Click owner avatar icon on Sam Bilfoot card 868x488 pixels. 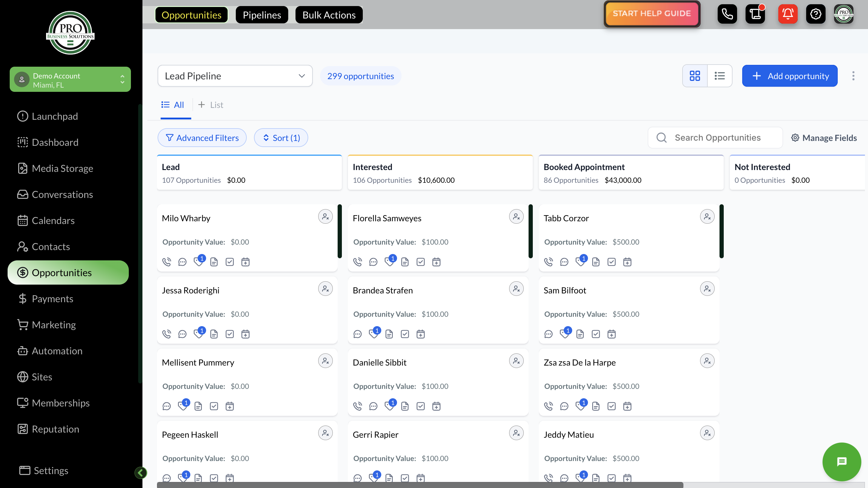[707, 289]
